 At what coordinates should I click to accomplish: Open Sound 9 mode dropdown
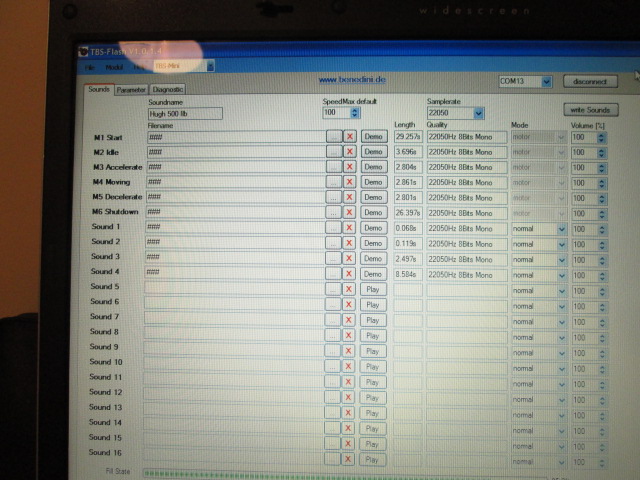(562, 353)
